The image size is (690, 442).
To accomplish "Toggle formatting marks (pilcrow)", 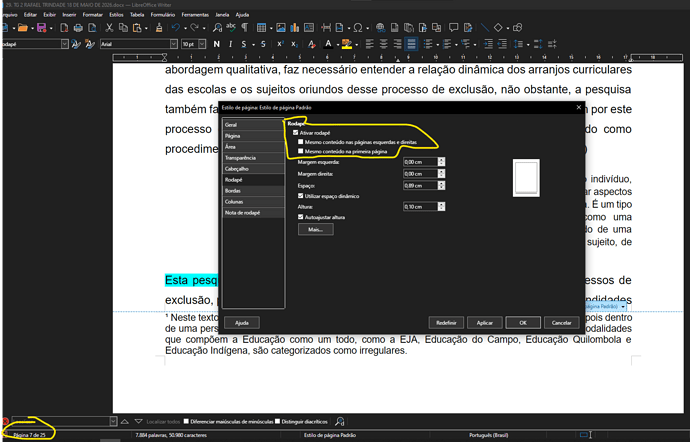I will (x=245, y=28).
